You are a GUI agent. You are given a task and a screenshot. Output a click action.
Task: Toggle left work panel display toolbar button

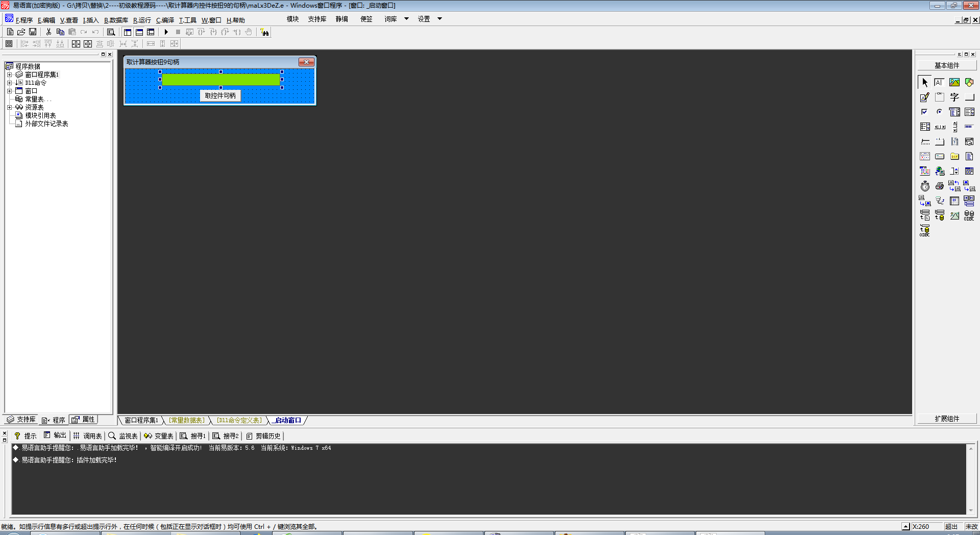point(128,32)
